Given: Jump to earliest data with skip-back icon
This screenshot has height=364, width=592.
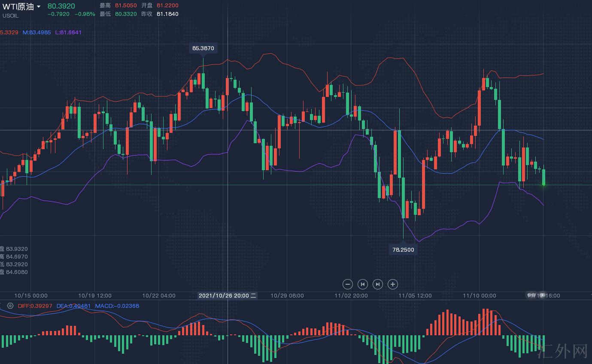Looking at the screenshot, I should (x=363, y=284).
